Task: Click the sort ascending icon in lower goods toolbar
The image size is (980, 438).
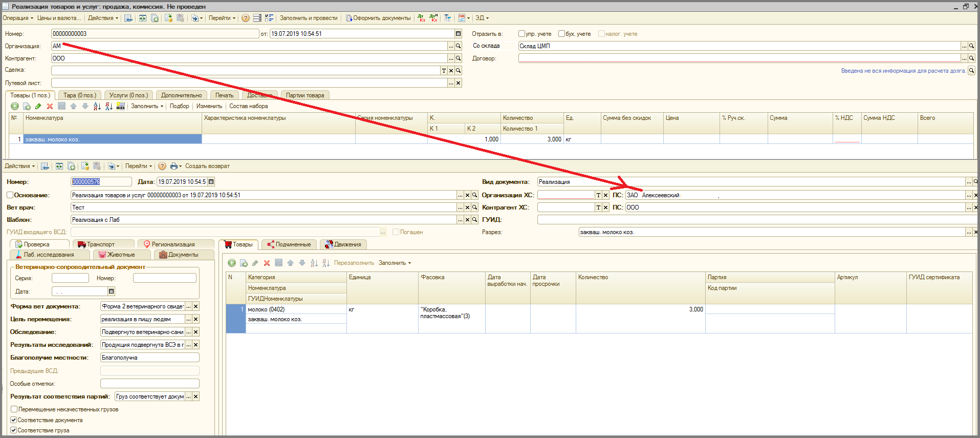Action: coord(314,263)
